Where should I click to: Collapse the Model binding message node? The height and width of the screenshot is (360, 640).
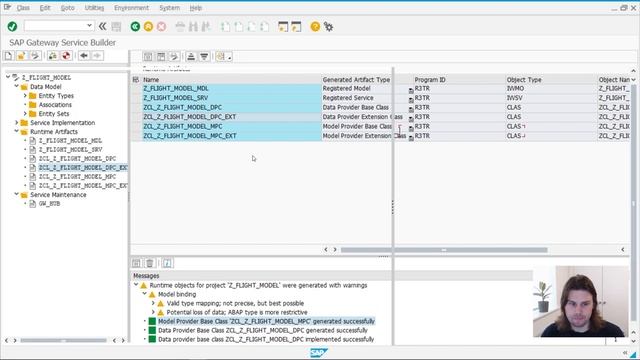[144, 294]
